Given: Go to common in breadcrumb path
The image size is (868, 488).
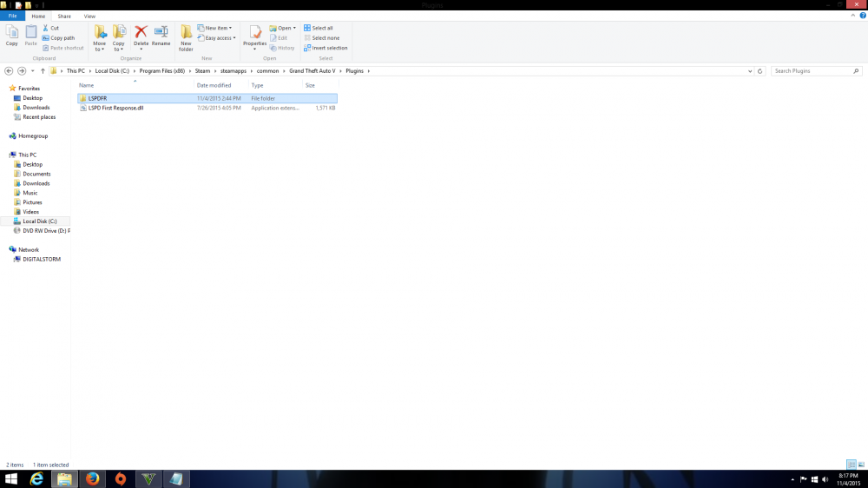Looking at the screenshot, I should [x=267, y=71].
